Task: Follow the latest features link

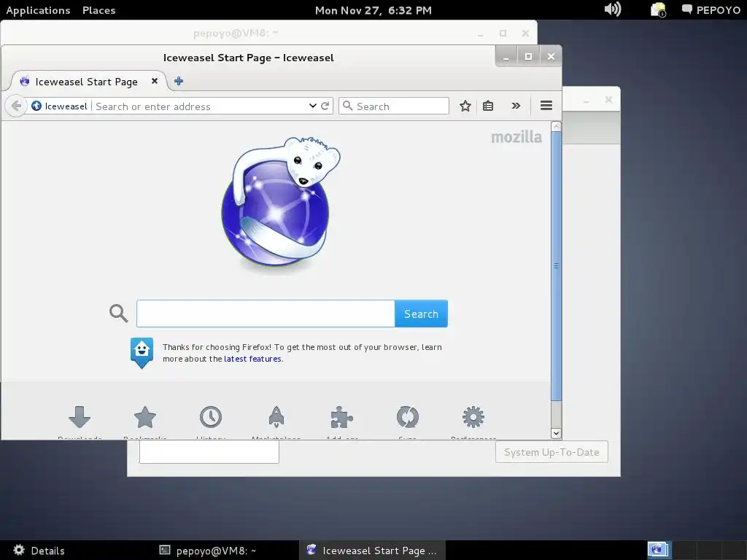Action: pos(252,359)
